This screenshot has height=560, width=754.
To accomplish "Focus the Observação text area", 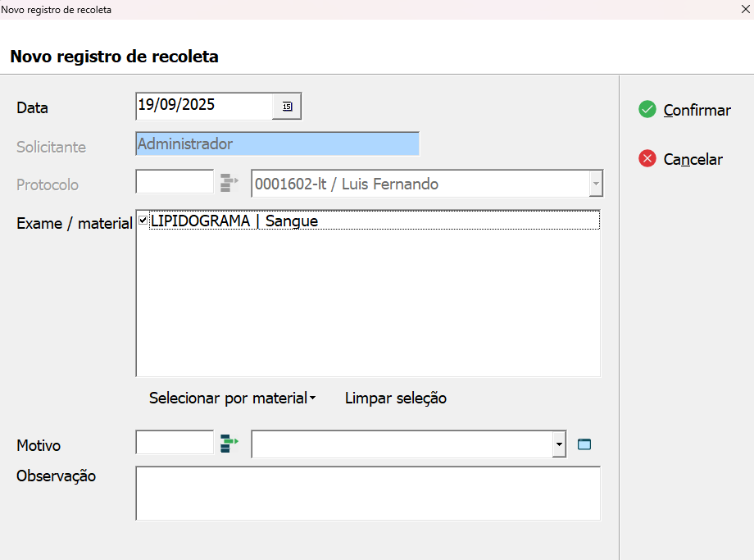I will tap(368, 493).
